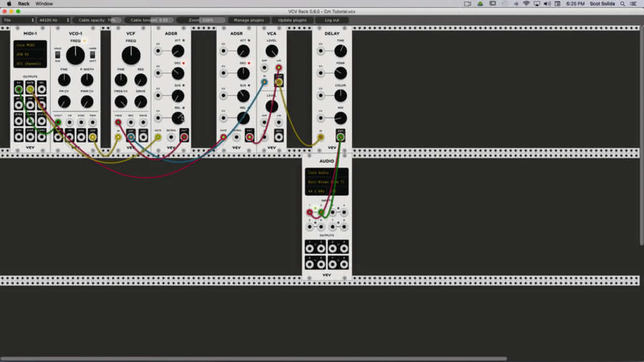Open MIDI-1 All channels selector
The height and width of the screenshot is (362, 644).
tap(30, 64)
